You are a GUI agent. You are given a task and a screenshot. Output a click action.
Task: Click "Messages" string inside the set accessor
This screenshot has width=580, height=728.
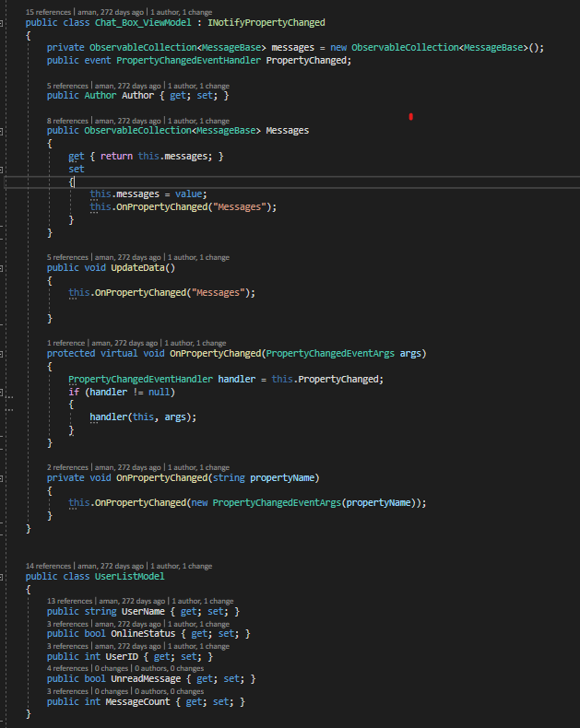pyautogui.click(x=239, y=207)
